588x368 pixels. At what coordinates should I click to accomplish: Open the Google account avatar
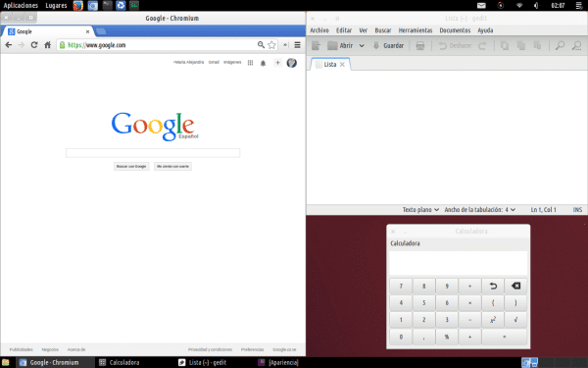pyautogui.click(x=292, y=63)
